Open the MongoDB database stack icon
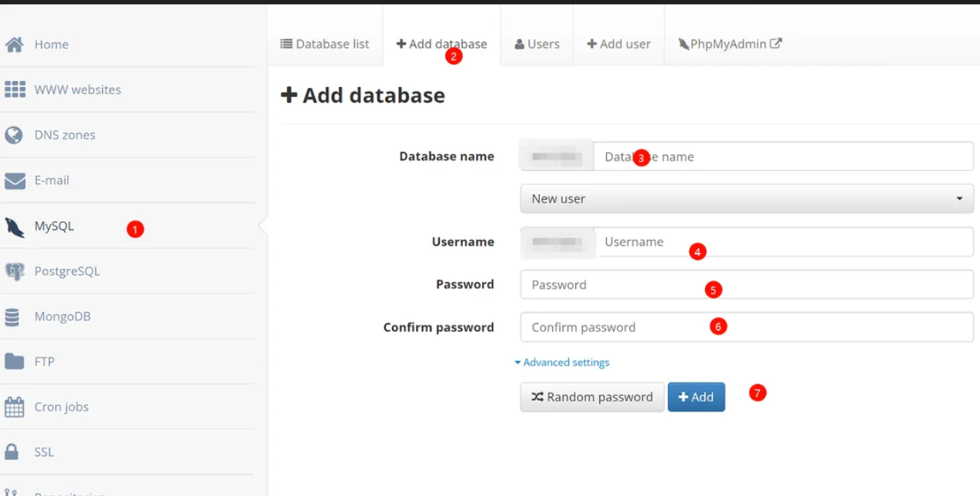The width and height of the screenshot is (980, 496). click(x=13, y=317)
